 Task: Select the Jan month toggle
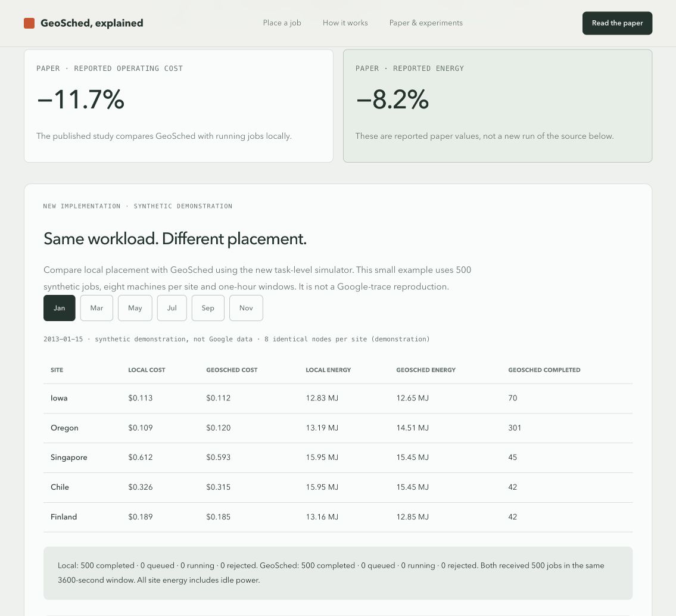pyautogui.click(x=60, y=308)
